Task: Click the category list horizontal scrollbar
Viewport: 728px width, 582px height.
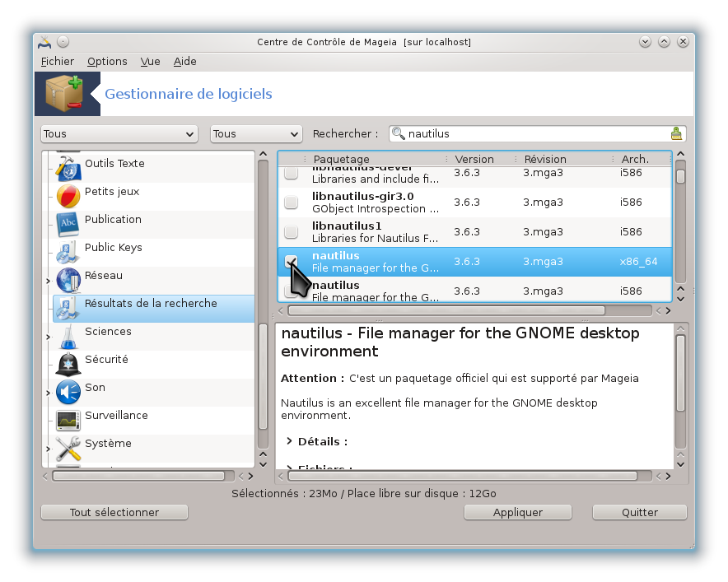Action: coord(138,476)
